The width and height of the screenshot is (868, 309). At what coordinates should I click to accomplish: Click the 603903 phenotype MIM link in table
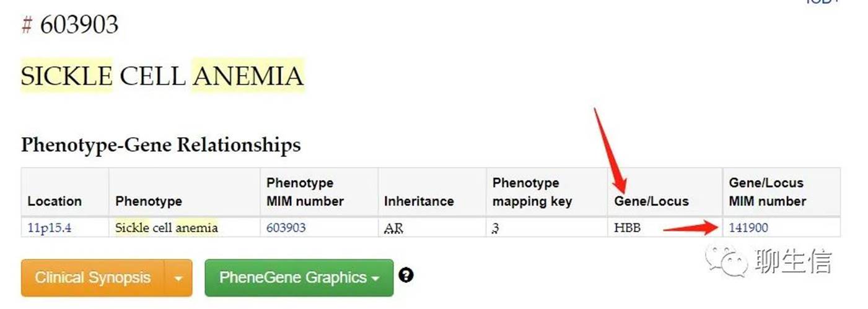[286, 228]
